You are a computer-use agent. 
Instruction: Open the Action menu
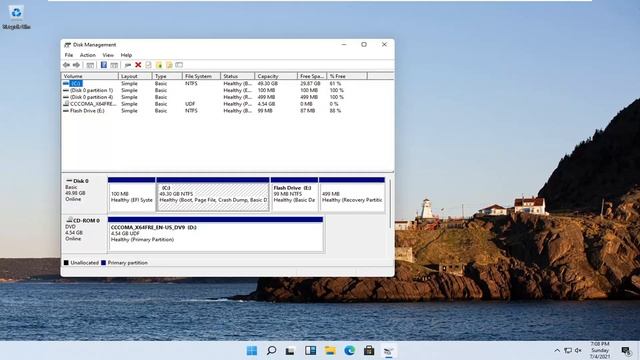[x=87, y=55]
